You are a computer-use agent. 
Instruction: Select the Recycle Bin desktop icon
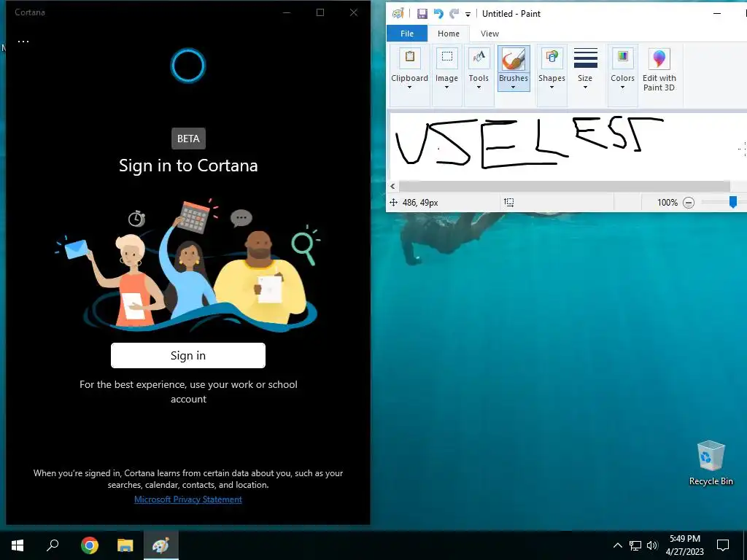[711, 463]
